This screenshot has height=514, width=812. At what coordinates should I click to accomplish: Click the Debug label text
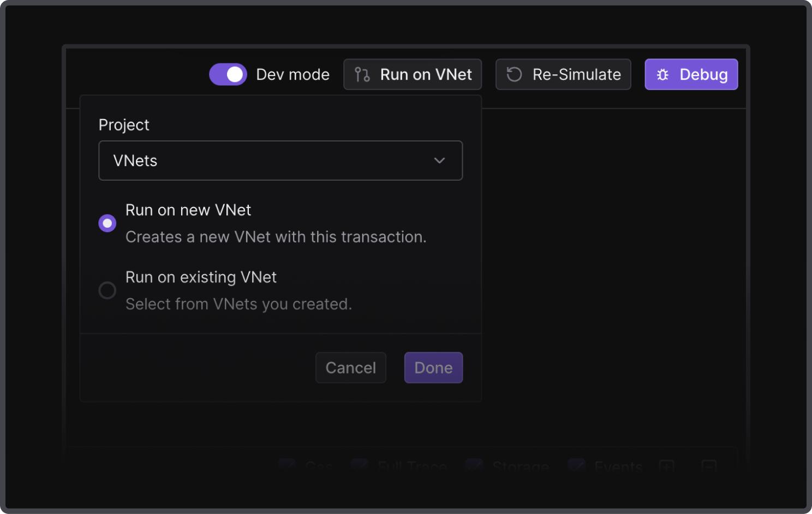click(x=703, y=74)
